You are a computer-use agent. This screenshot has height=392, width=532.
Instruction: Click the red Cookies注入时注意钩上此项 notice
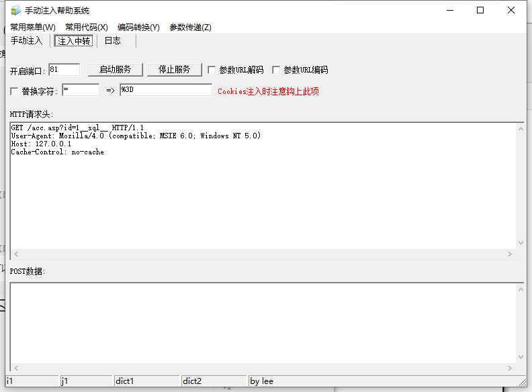(x=268, y=91)
